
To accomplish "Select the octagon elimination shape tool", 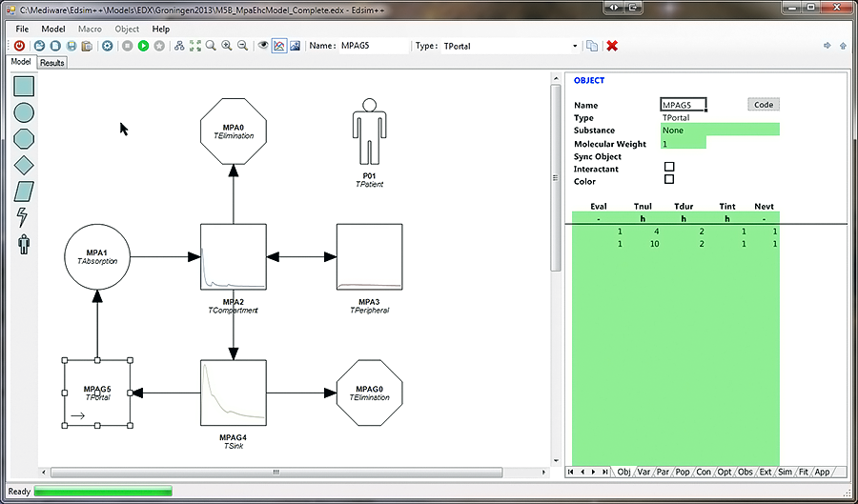I will click(24, 138).
